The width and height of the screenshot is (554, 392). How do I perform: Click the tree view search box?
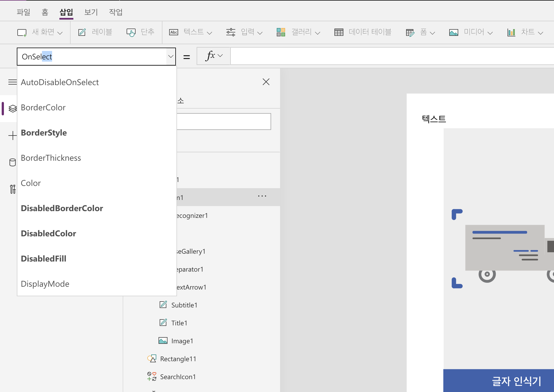pyautogui.click(x=224, y=122)
